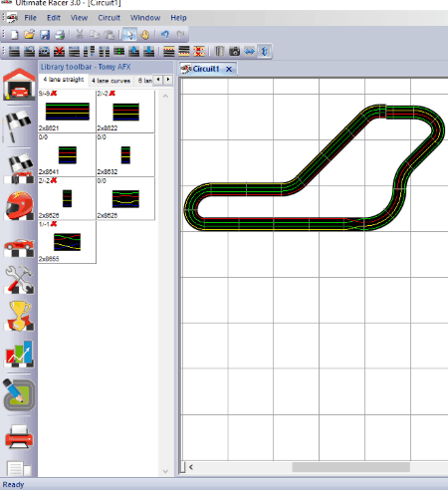Select track piece 2x8626
448x490 pixels.
[67, 198]
